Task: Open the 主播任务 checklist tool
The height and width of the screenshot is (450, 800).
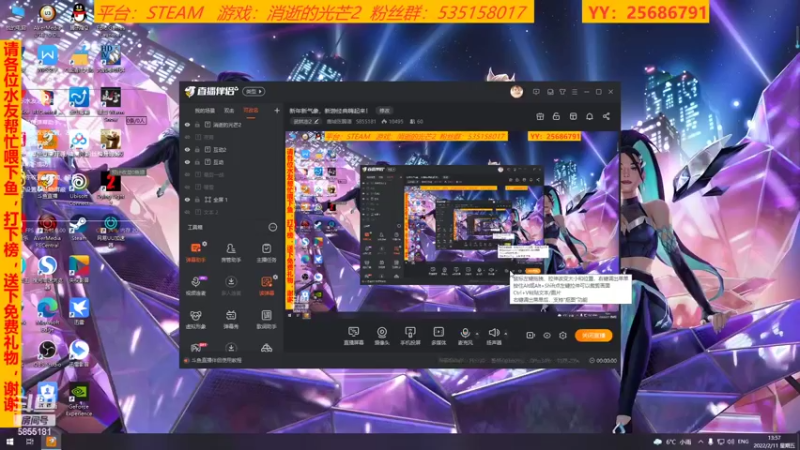Action: 266,252
